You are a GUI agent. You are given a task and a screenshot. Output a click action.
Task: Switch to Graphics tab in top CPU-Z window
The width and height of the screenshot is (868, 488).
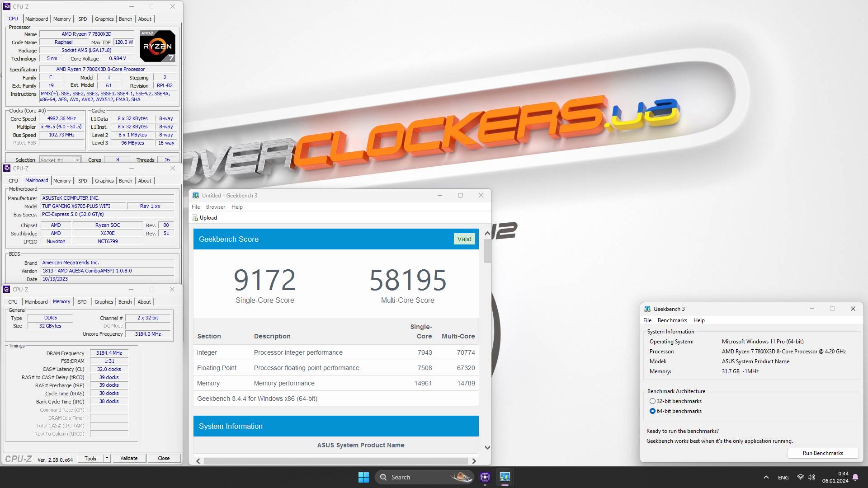[x=104, y=19]
